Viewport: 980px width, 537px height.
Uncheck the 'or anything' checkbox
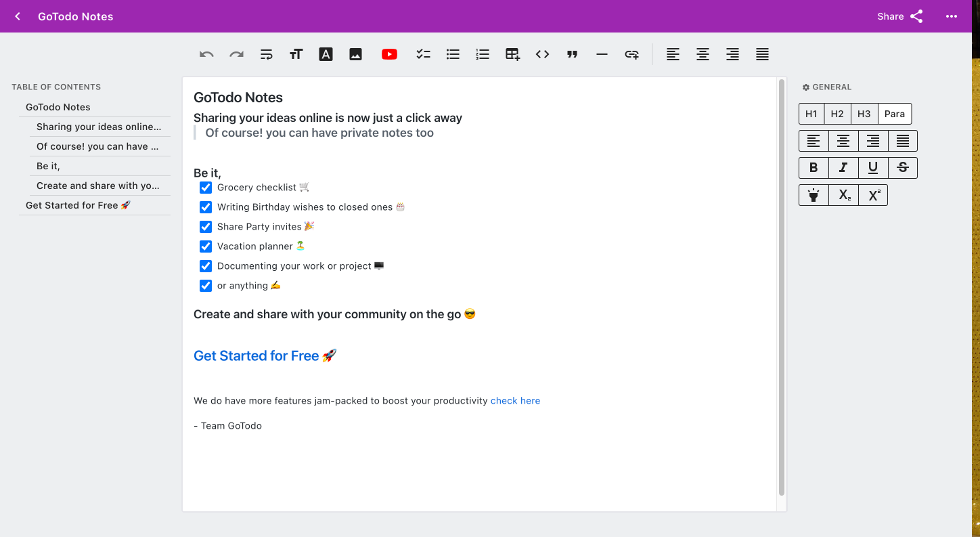(x=206, y=286)
